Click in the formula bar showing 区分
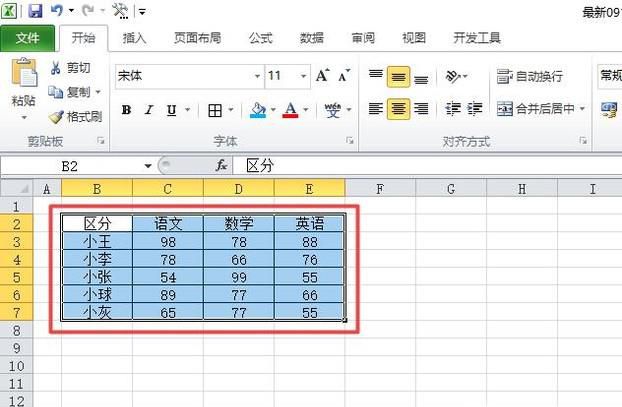The height and width of the screenshot is (407, 622). (428, 165)
